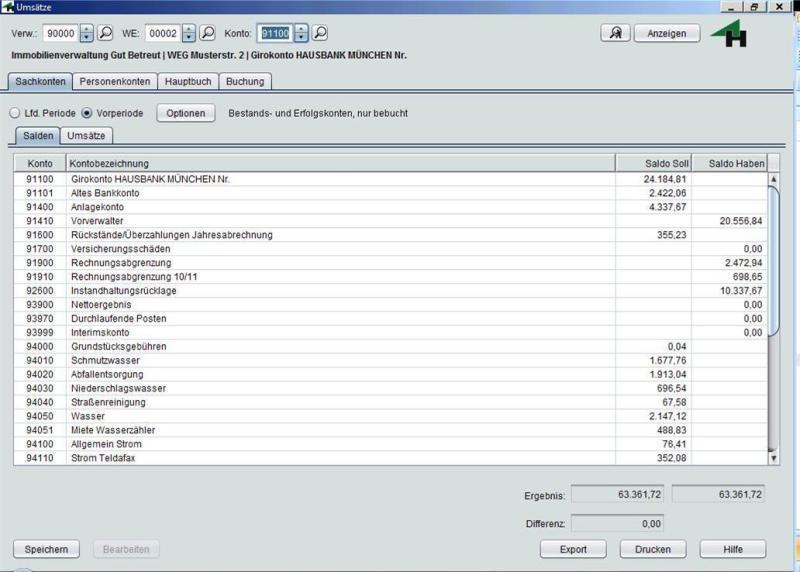Open the Buchung tab
800x572 pixels.
(245, 82)
